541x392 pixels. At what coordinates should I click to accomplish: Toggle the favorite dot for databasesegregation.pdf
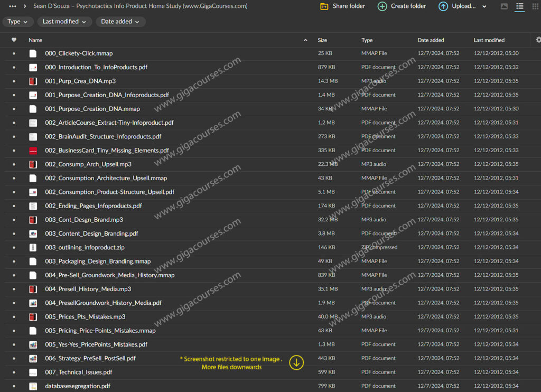tap(14, 386)
